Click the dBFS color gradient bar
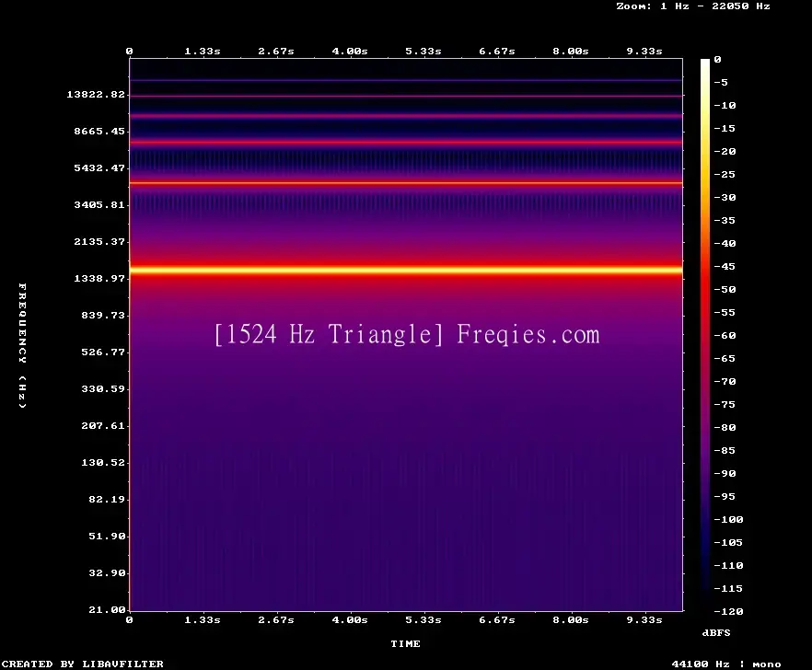This screenshot has width=812, height=670. coord(705,335)
